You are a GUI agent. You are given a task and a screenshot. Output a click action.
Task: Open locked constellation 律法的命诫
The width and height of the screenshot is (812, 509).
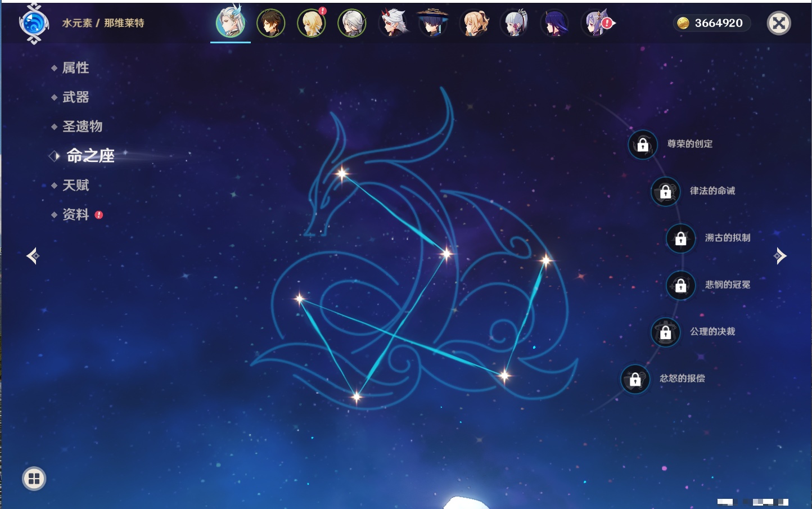[x=666, y=191]
